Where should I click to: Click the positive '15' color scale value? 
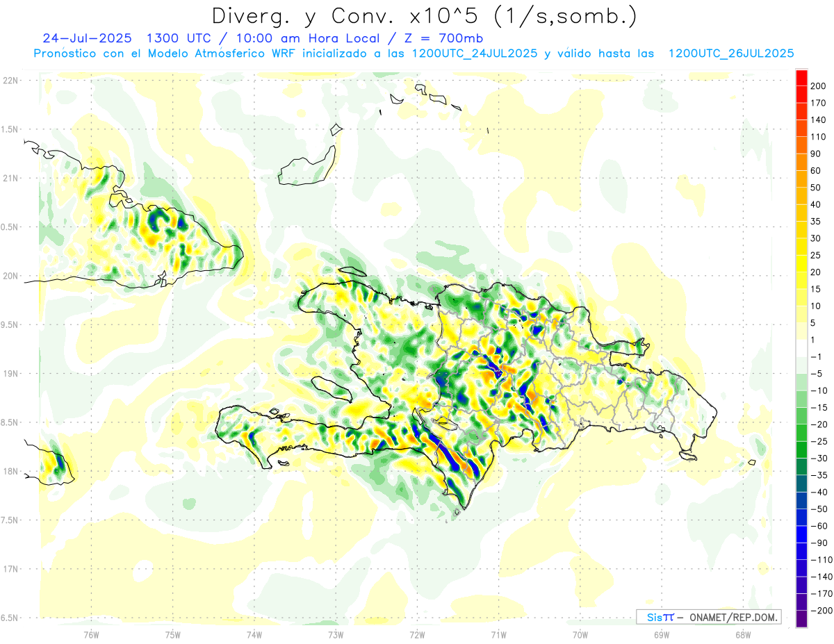point(816,289)
